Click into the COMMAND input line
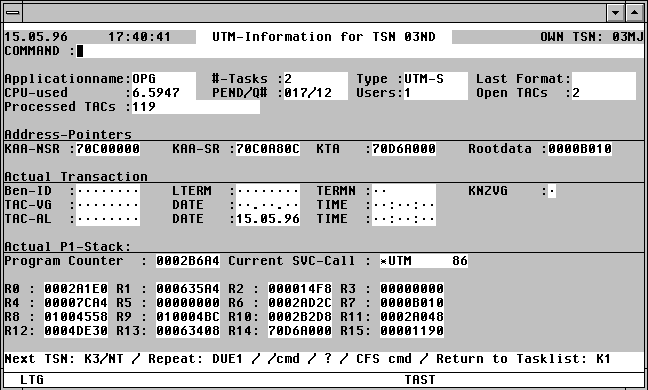The image size is (648, 390). coord(360,51)
